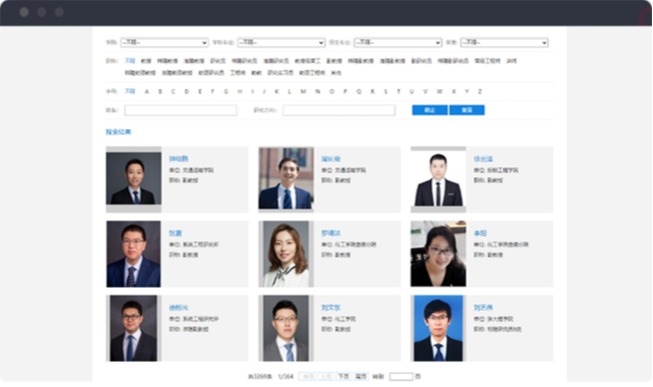Open photo of woman in white blouse
Image resolution: width=653 pixels, height=387 pixels.
pyautogui.click(x=286, y=254)
